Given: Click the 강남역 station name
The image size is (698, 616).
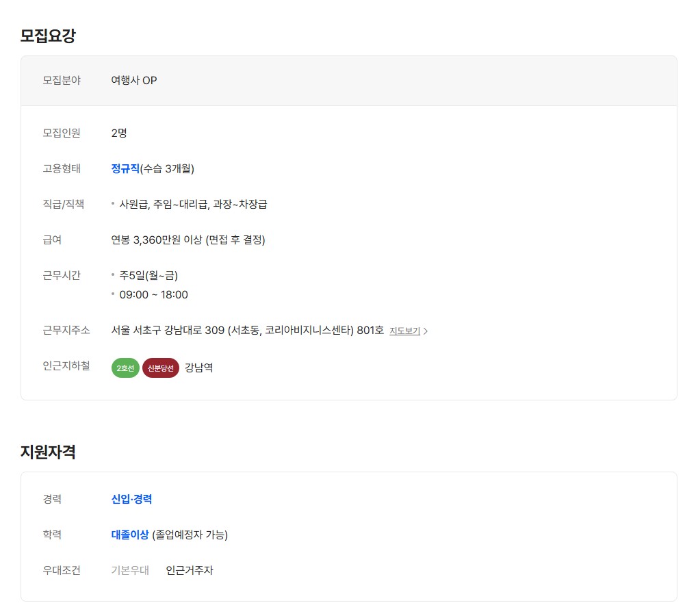Looking at the screenshot, I should (x=198, y=368).
